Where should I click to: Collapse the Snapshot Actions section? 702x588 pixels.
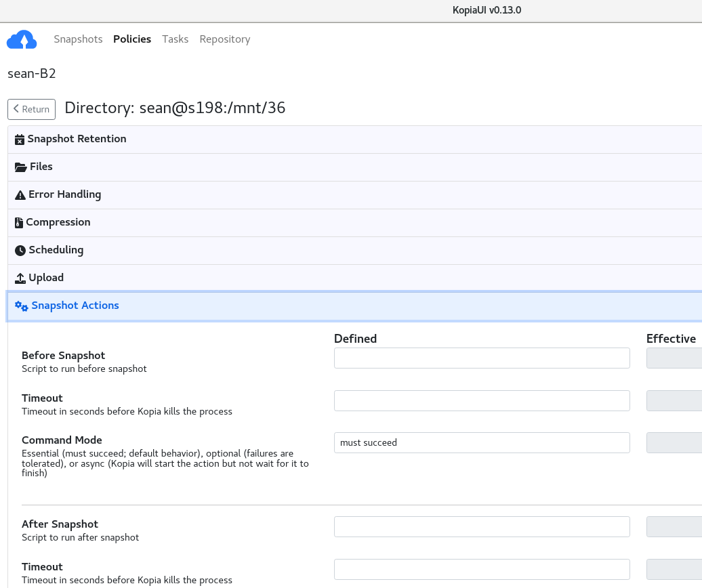[x=354, y=306]
